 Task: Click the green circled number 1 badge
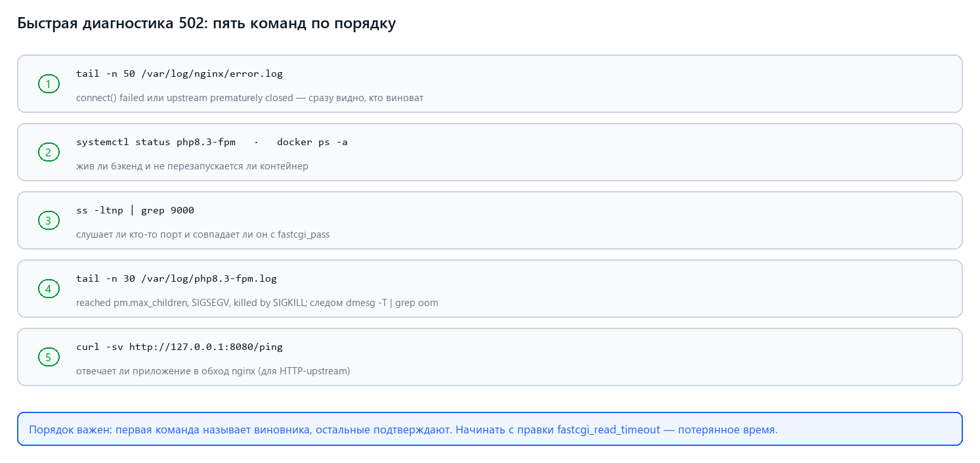49,84
